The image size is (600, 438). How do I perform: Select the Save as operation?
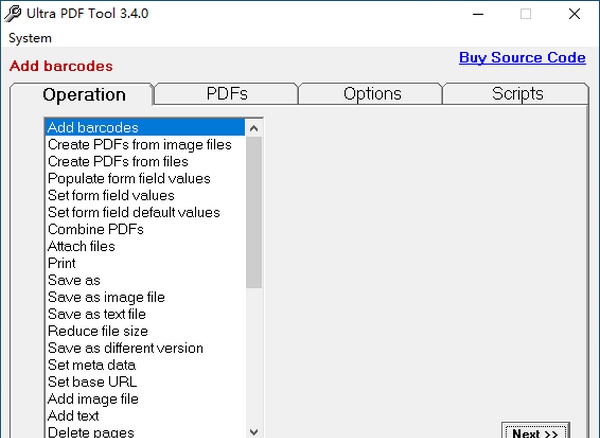[x=145, y=280]
